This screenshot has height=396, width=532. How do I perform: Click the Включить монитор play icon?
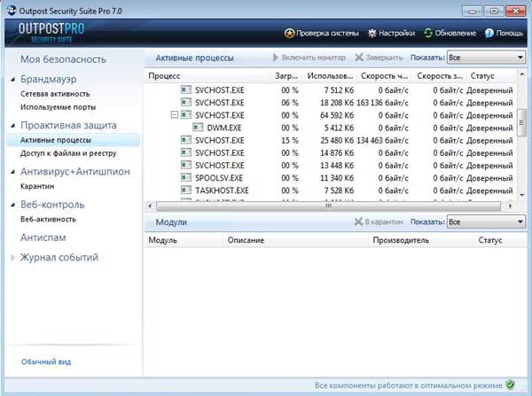276,58
